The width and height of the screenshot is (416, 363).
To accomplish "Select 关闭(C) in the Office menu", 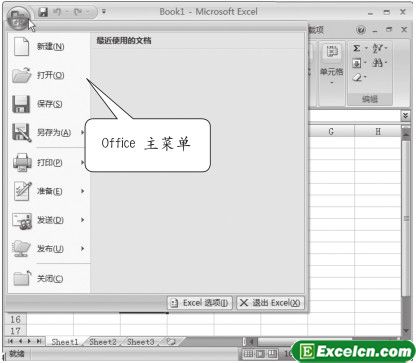I will [x=49, y=278].
